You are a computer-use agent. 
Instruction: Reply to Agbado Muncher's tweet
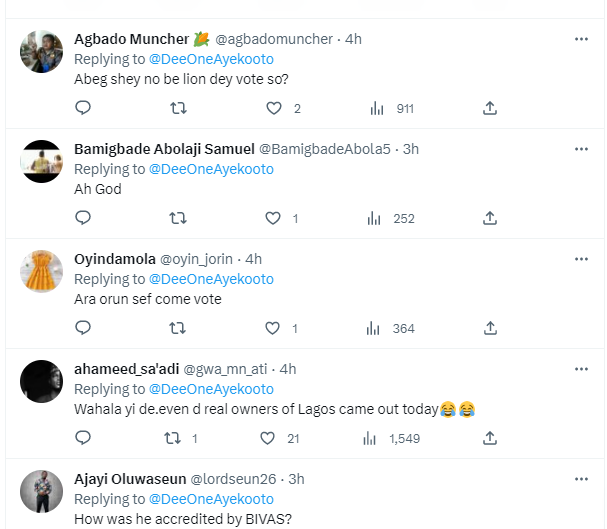coord(83,108)
